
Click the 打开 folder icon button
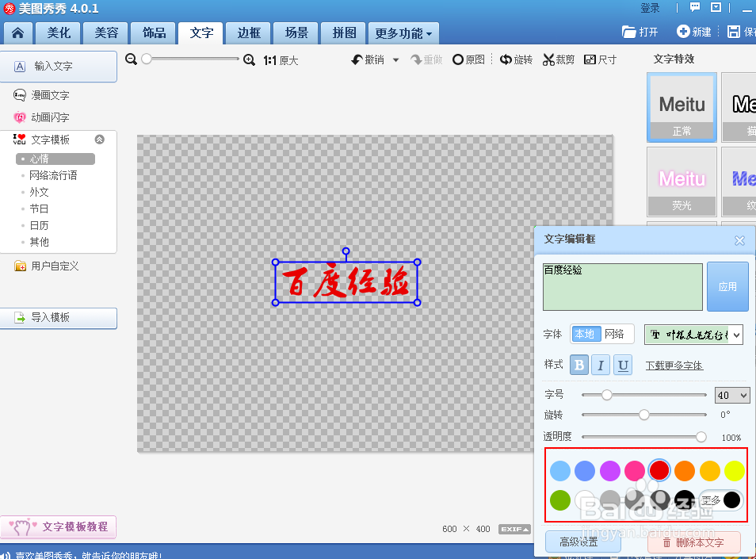tap(640, 32)
